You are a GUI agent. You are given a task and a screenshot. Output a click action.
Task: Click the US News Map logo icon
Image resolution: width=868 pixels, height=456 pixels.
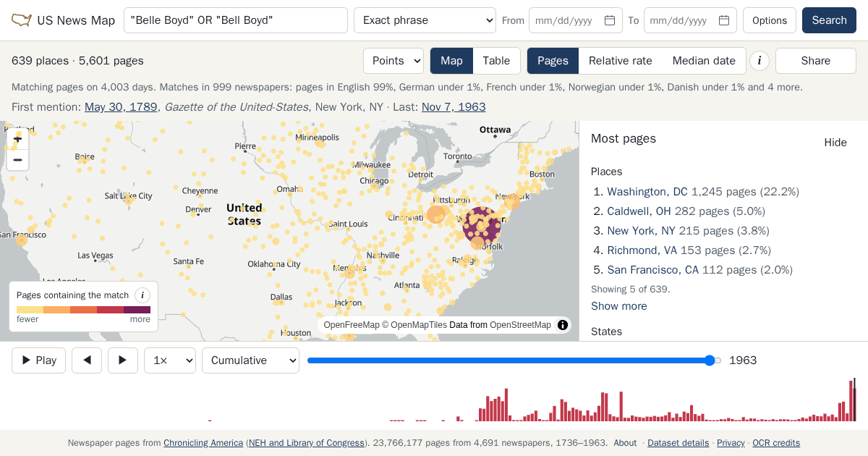tap(22, 20)
